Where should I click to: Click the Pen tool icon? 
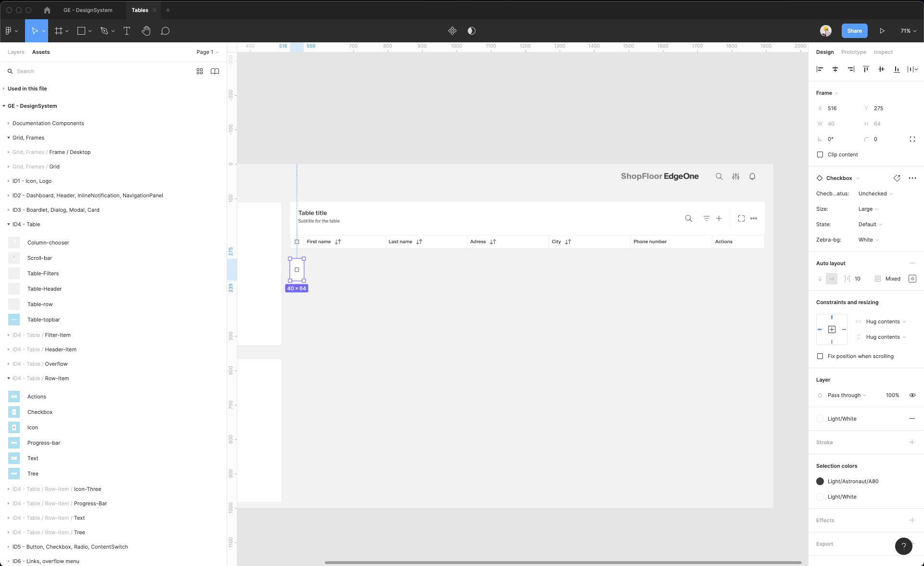point(104,31)
